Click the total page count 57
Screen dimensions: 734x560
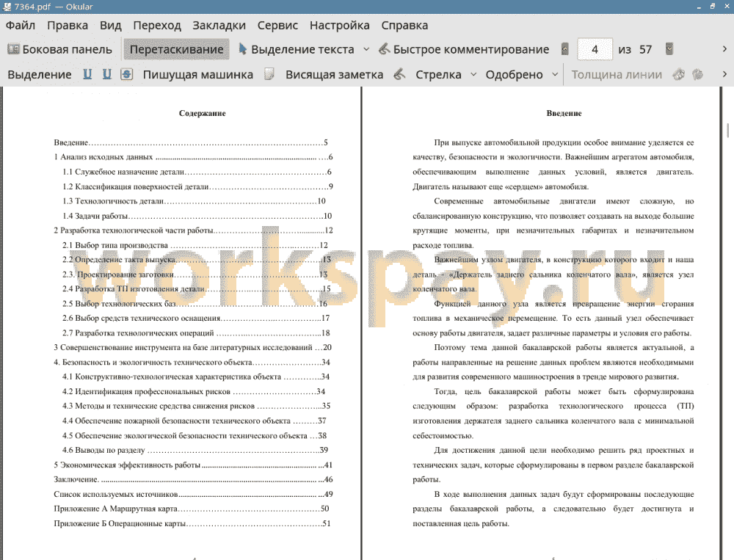tap(645, 50)
